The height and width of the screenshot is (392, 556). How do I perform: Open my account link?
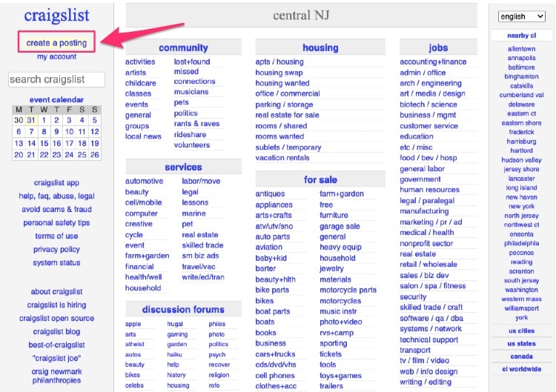pyautogui.click(x=56, y=57)
